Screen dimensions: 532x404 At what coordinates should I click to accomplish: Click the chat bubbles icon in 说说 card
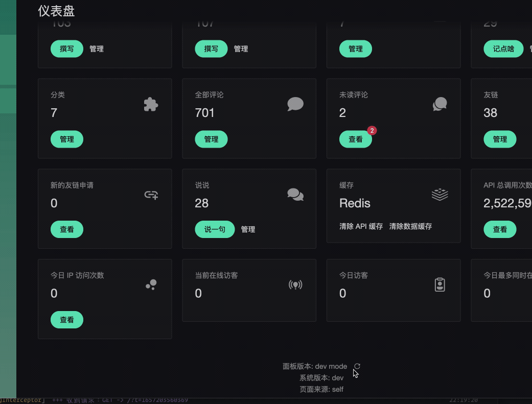(295, 195)
